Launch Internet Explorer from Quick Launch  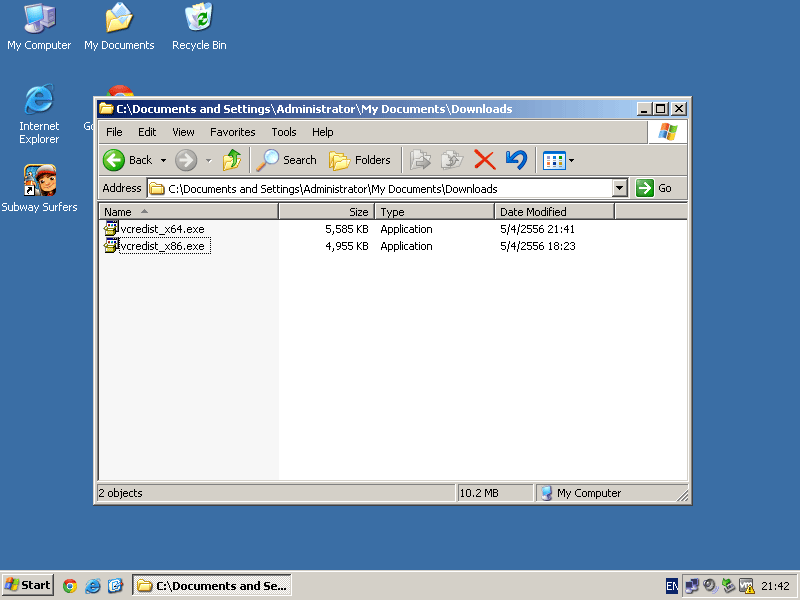coord(93,586)
